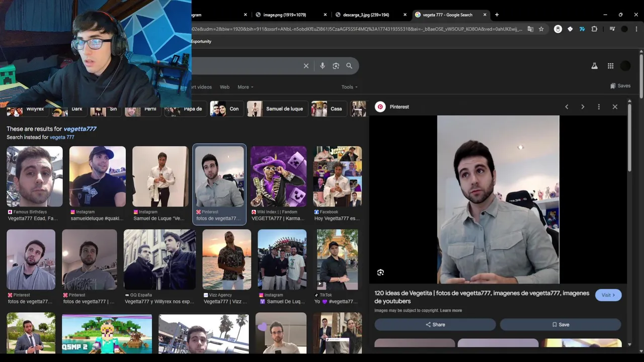Select the Casa suggestion chip
This screenshot has height=362, width=644.
tap(328, 109)
